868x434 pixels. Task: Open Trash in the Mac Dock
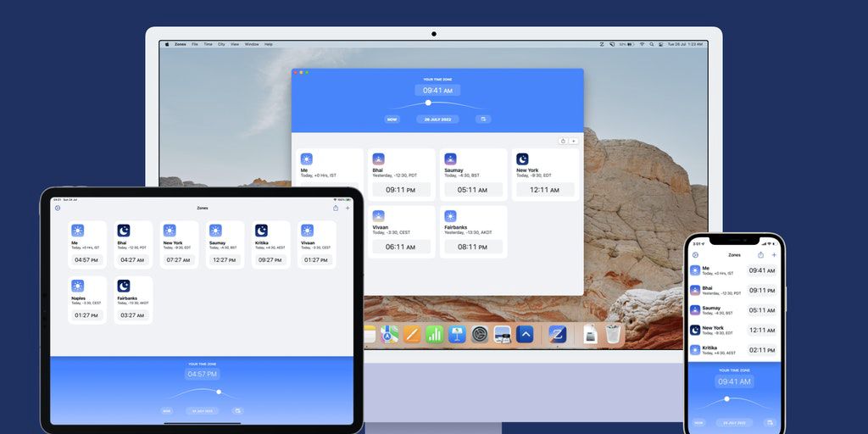(x=613, y=335)
